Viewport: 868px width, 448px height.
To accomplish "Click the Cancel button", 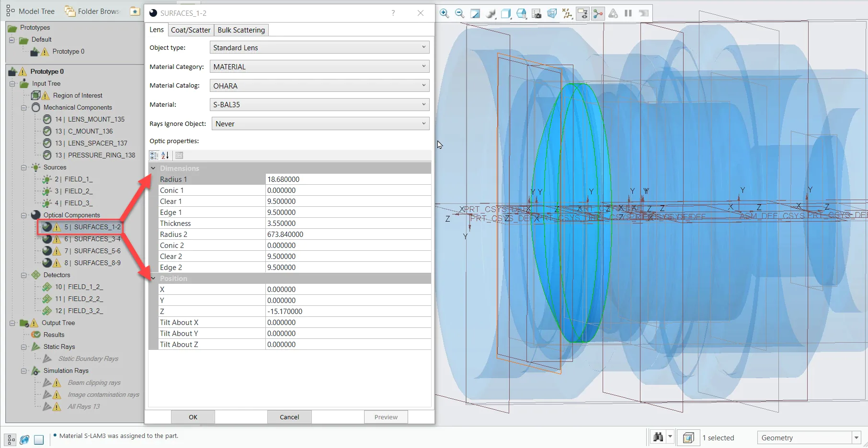I will pos(289,417).
